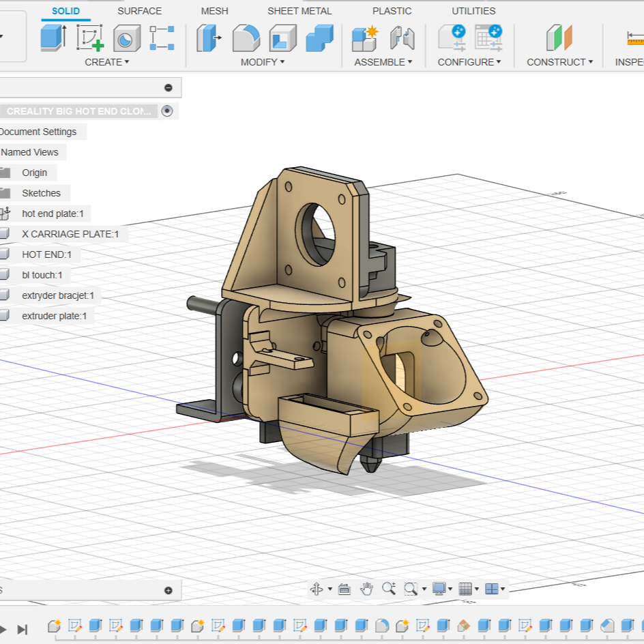Viewport: 644px width, 644px height.
Task: Click the Zoom magnifier icon on navigation bar
Action: 390,588
